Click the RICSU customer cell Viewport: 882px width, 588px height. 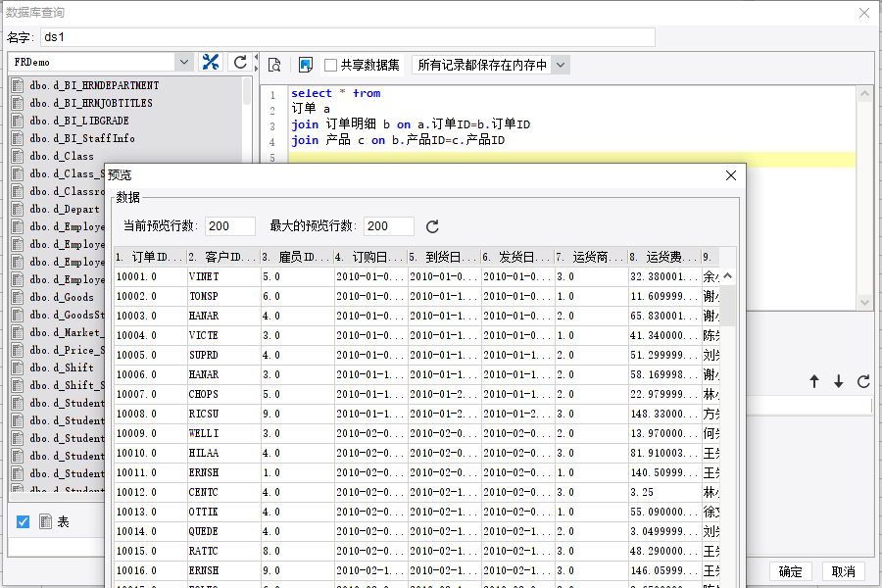point(223,415)
